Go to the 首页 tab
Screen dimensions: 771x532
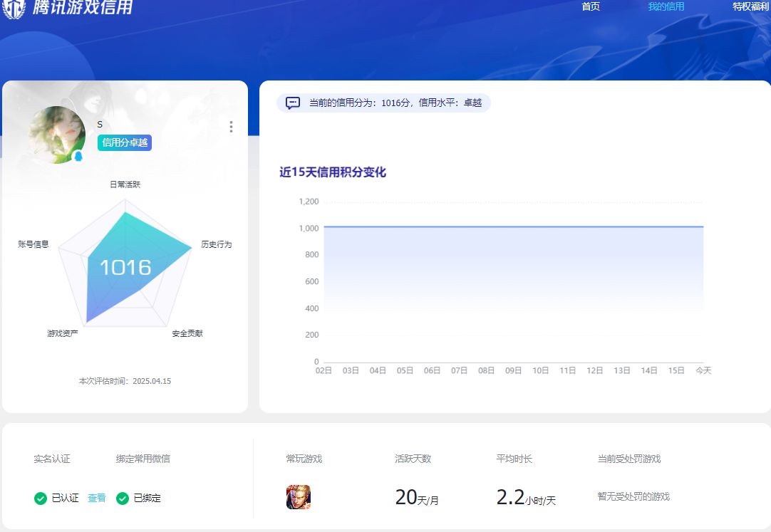[x=591, y=6]
